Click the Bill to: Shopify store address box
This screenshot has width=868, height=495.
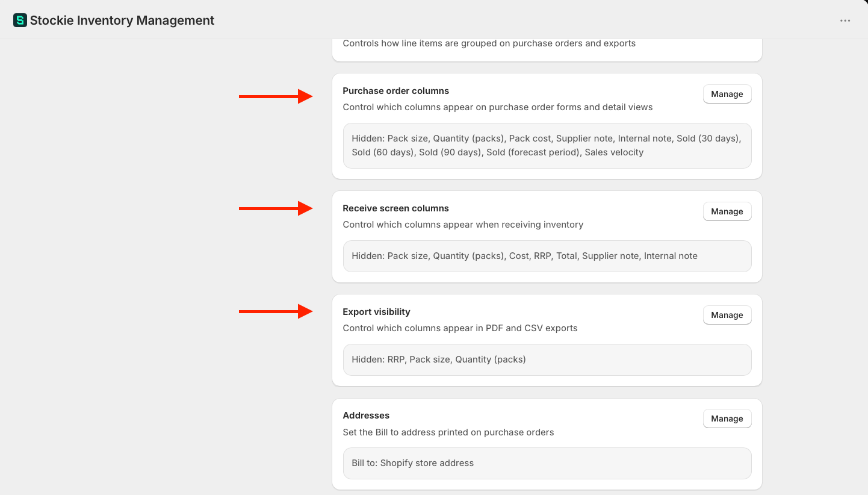[x=547, y=463]
